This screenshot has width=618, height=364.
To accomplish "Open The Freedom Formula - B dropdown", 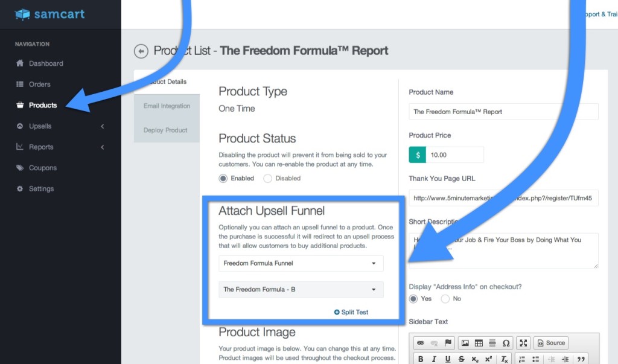I will click(x=301, y=290).
